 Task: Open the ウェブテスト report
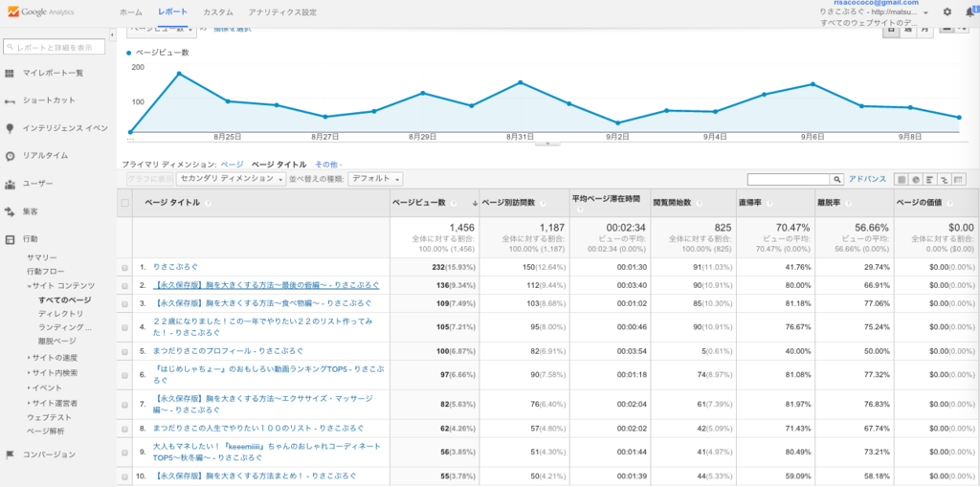coord(49,417)
